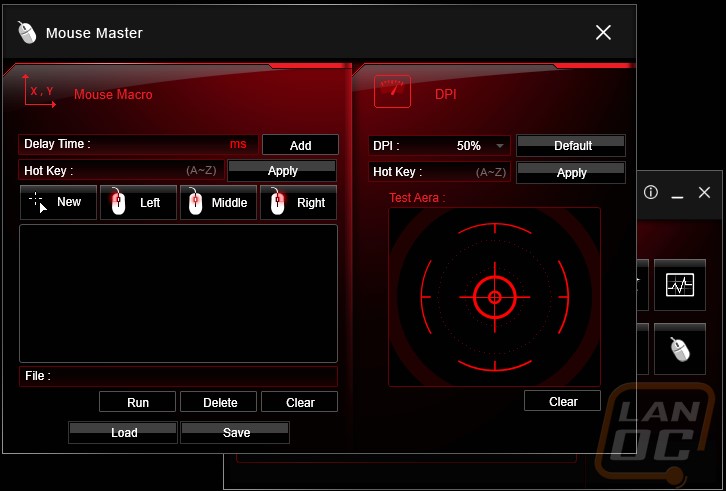Open the info icon in background window

click(x=651, y=192)
